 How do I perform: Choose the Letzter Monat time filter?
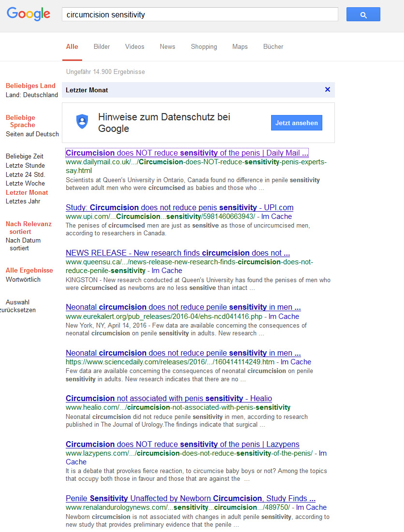click(27, 193)
